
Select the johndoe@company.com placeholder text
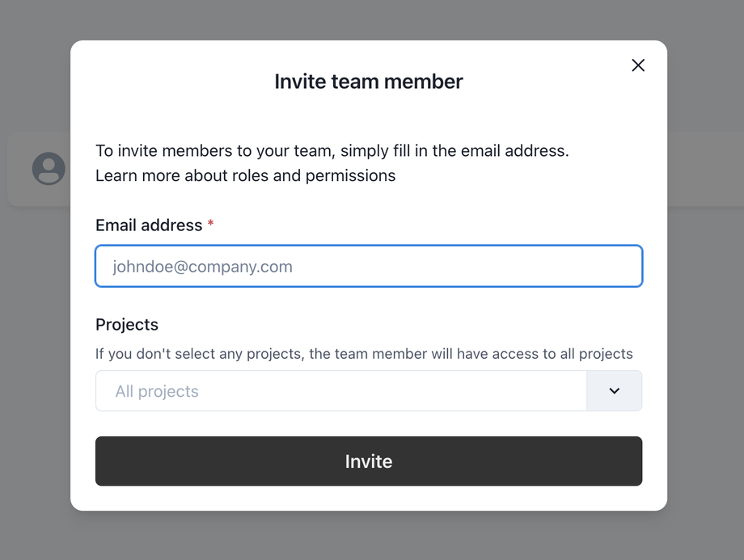coord(203,267)
